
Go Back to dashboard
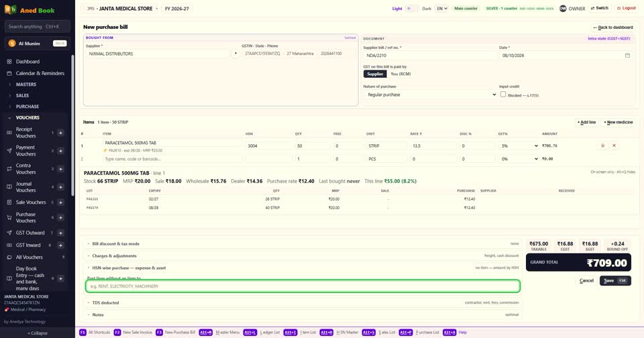pos(612,27)
